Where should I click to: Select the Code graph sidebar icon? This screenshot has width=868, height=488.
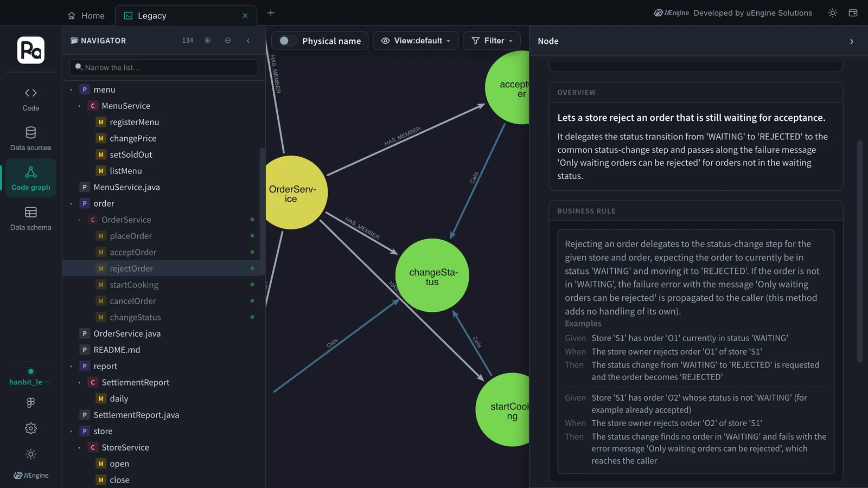click(x=31, y=178)
